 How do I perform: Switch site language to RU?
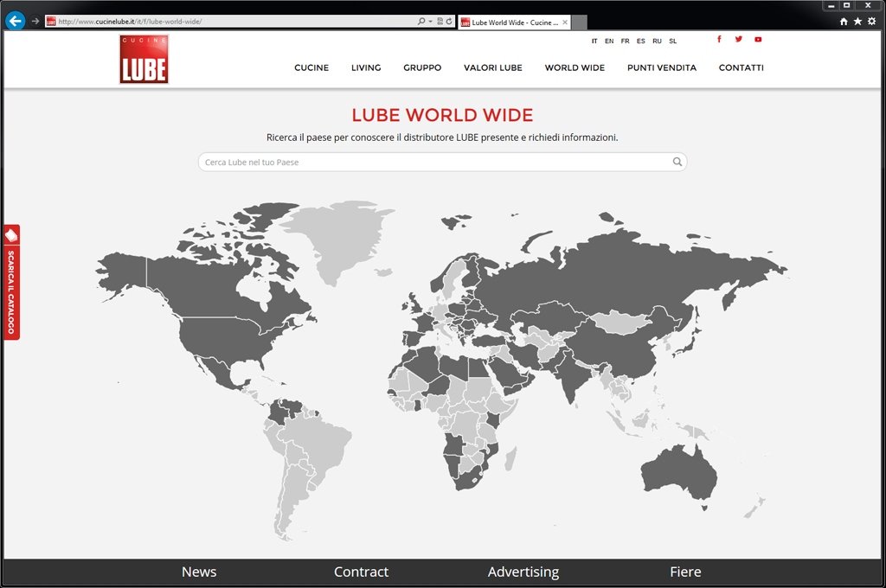[x=658, y=42]
